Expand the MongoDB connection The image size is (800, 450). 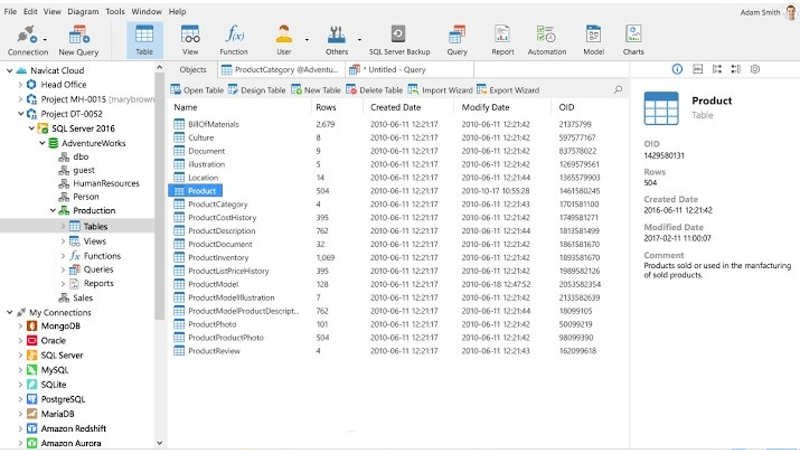(20, 326)
